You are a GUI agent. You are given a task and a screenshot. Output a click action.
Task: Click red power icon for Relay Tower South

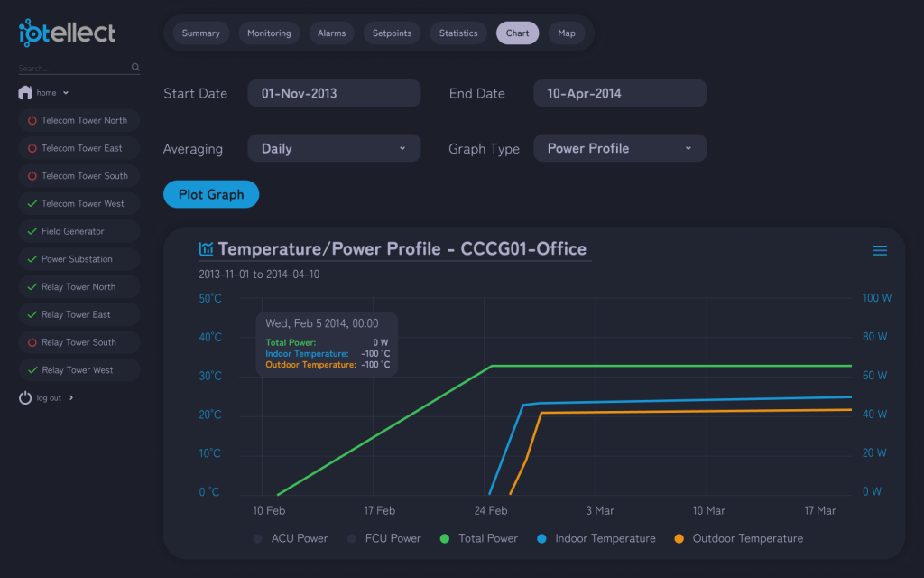pos(32,342)
